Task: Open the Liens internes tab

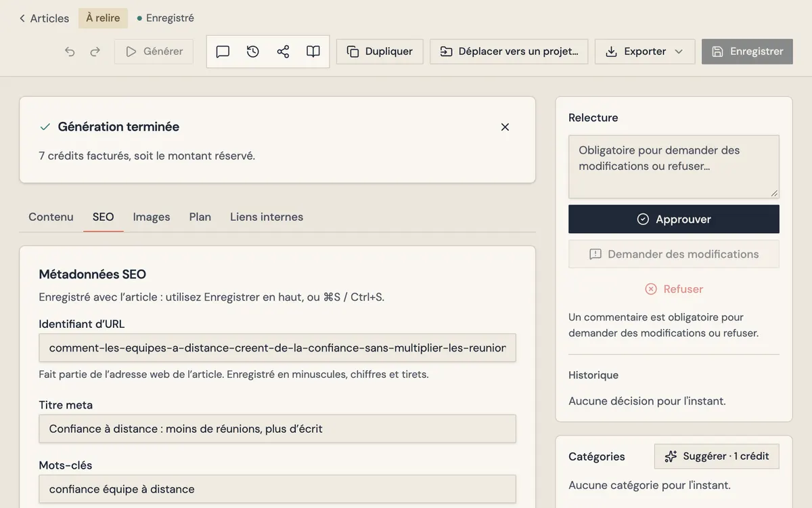Action: pyautogui.click(x=267, y=217)
